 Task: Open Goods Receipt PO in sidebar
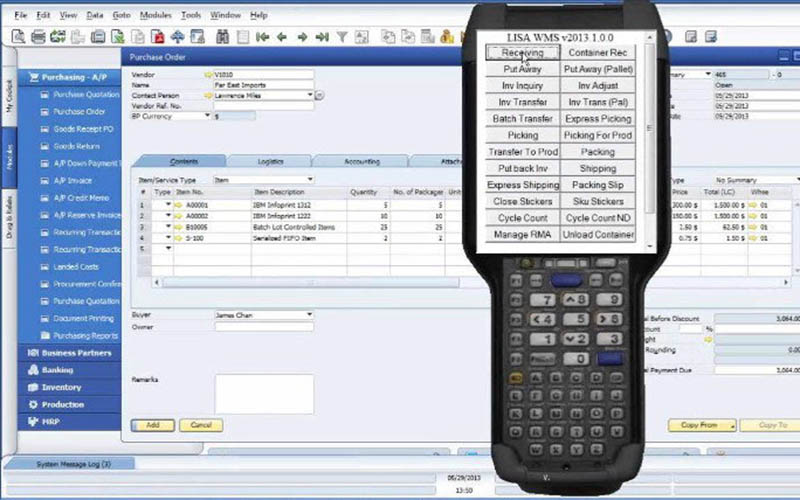point(83,129)
